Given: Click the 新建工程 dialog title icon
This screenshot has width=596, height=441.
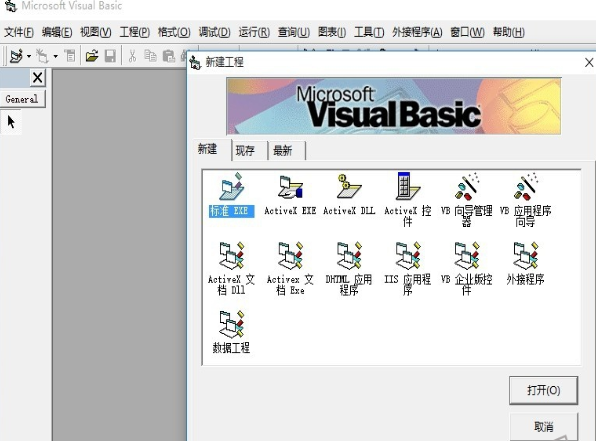Looking at the screenshot, I should click(195, 62).
